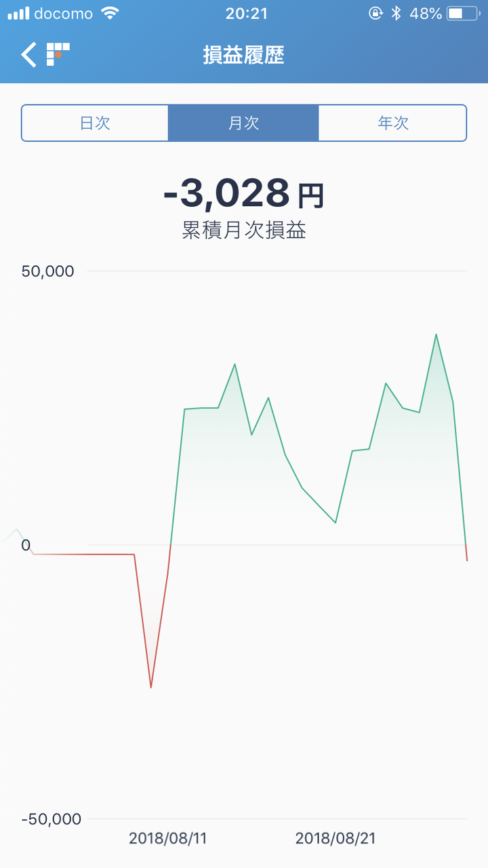Tap the 2018/08/21 date axis label
Image resolution: width=488 pixels, height=868 pixels.
point(335,838)
